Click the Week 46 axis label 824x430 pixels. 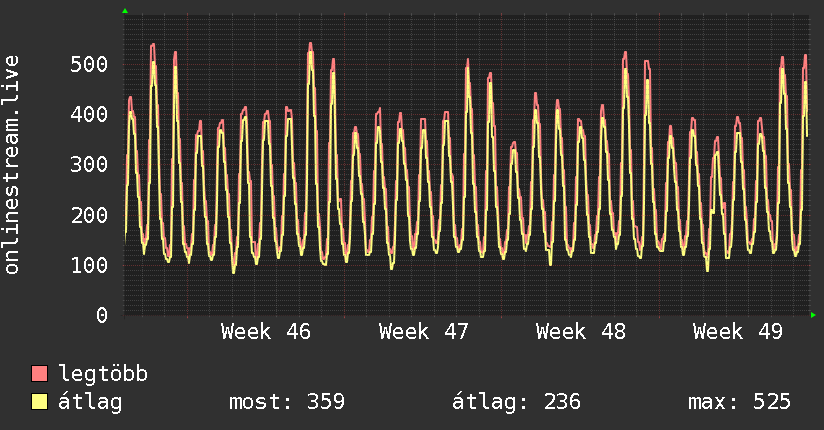point(266,332)
